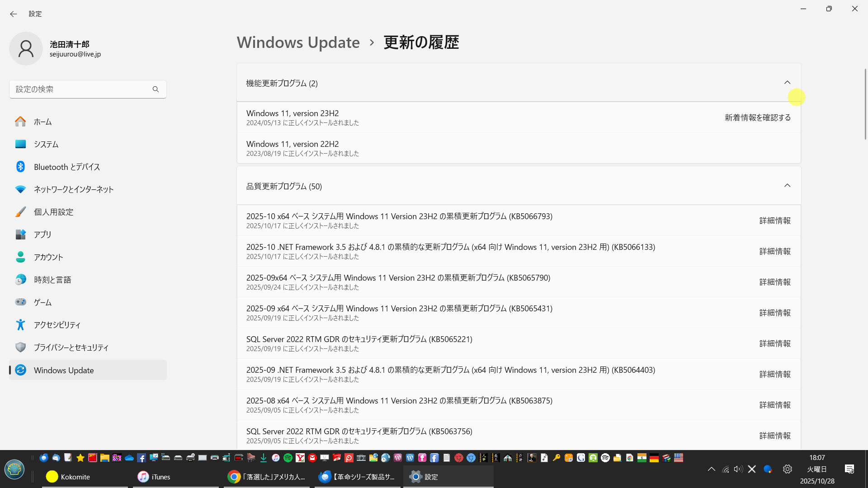
Task: Select the Windows 11, version 23H2 entry
Action: click(x=519, y=117)
